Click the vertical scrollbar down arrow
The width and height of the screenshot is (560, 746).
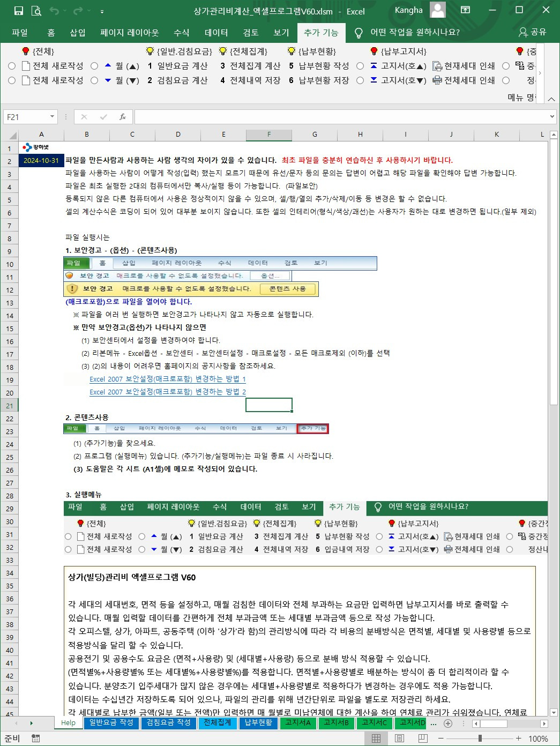coord(554,712)
